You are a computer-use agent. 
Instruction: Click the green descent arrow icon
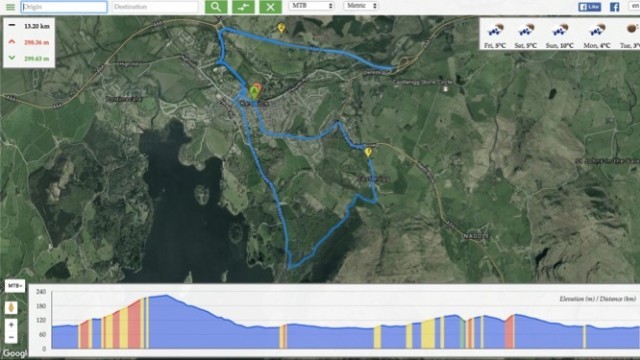tap(12, 58)
